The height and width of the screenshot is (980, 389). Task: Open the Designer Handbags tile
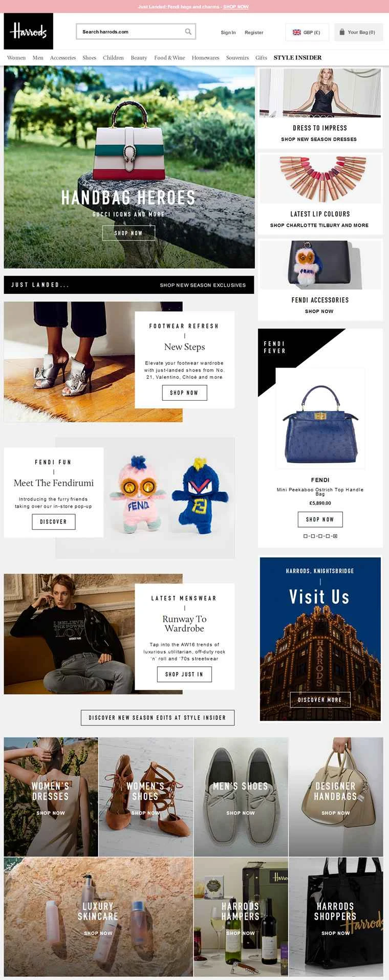click(336, 797)
